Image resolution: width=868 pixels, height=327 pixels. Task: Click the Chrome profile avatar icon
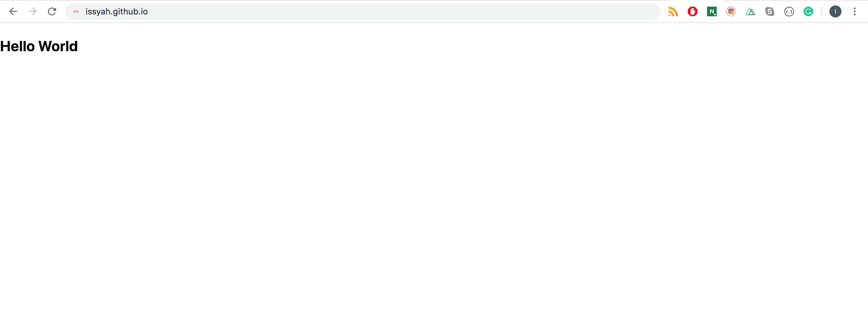pyautogui.click(x=836, y=11)
